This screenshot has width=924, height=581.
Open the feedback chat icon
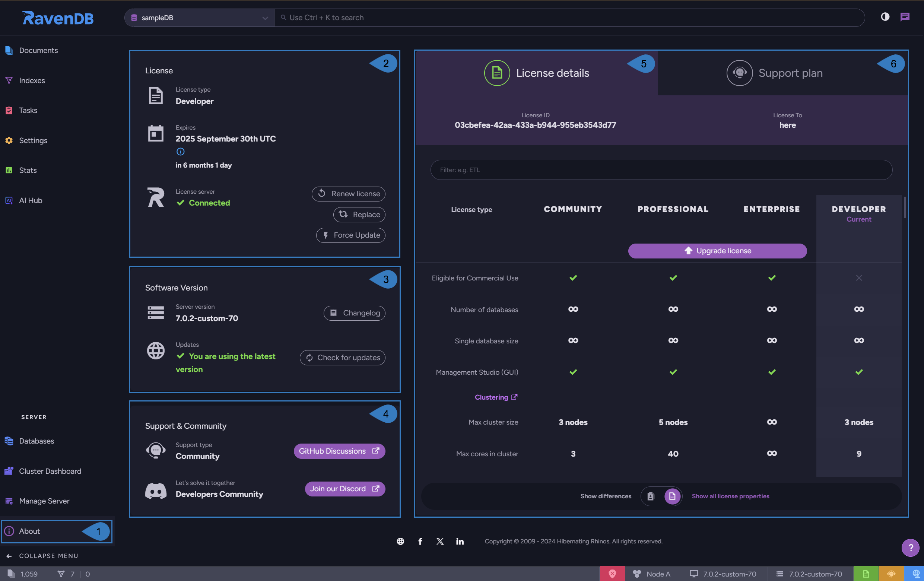click(x=905, y=17)
